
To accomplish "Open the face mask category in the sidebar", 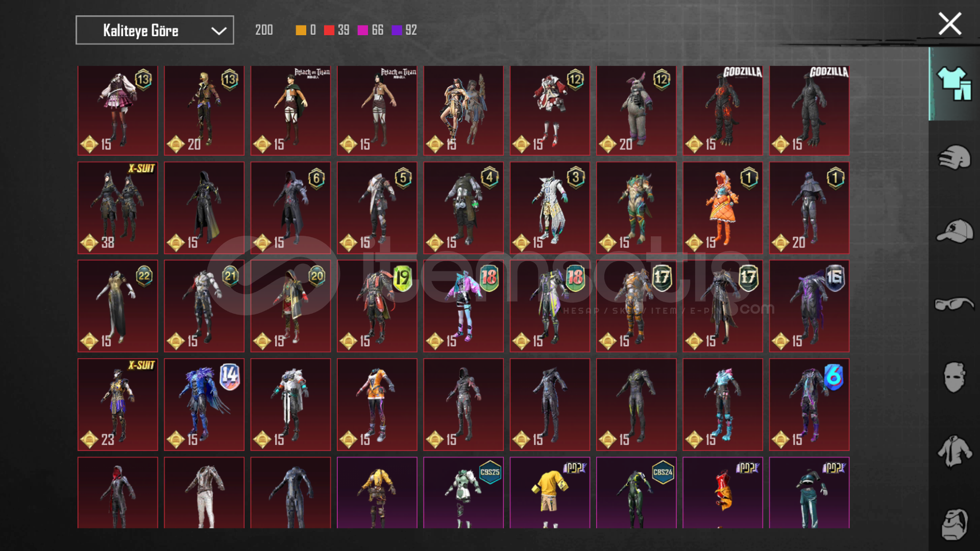I will [953, 378].
